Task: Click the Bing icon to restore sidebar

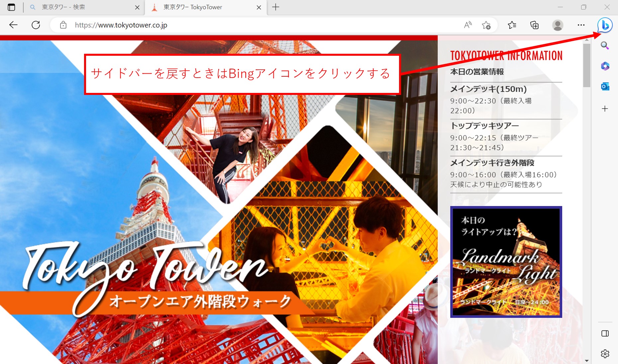Action: (x=605, y=25)
